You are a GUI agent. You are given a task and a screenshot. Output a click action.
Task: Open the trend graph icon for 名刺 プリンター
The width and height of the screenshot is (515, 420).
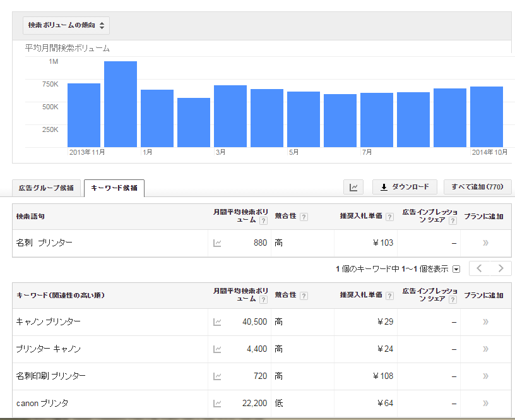point(218,244)
